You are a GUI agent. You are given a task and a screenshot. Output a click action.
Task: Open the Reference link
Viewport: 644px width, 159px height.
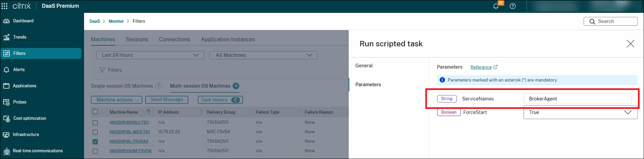tap(481, 67)
